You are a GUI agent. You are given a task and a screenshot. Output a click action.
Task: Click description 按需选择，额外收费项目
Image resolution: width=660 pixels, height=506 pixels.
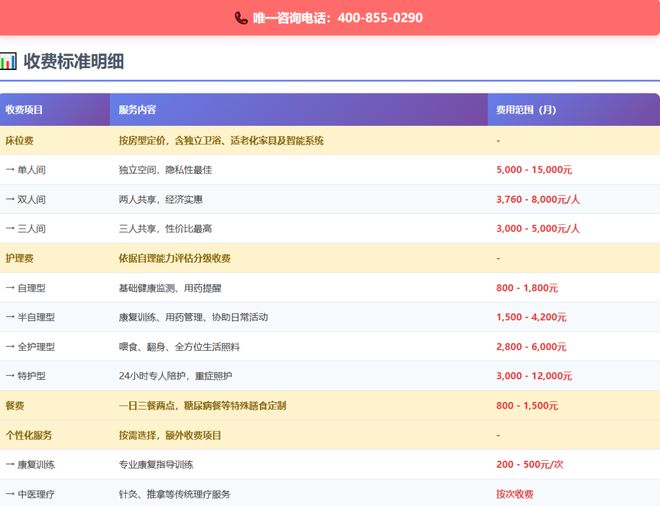click(170, 435)
